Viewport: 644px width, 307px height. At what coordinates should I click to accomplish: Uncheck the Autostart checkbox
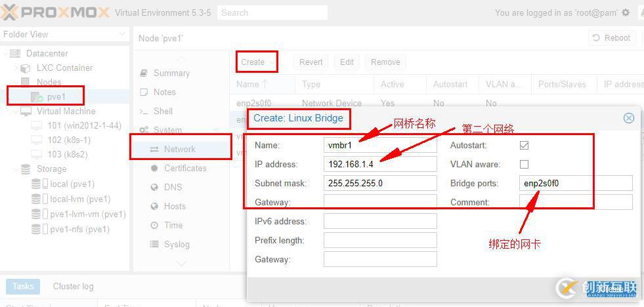point(524,145)
